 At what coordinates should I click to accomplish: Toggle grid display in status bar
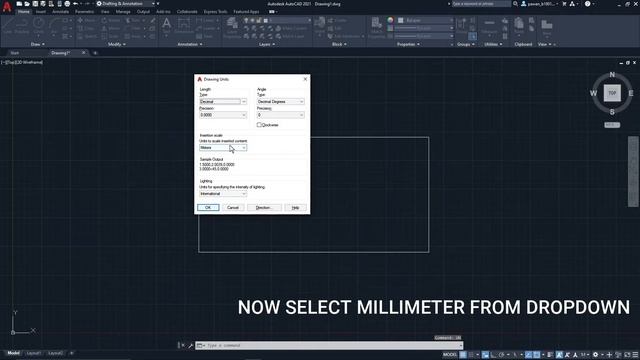463,355
